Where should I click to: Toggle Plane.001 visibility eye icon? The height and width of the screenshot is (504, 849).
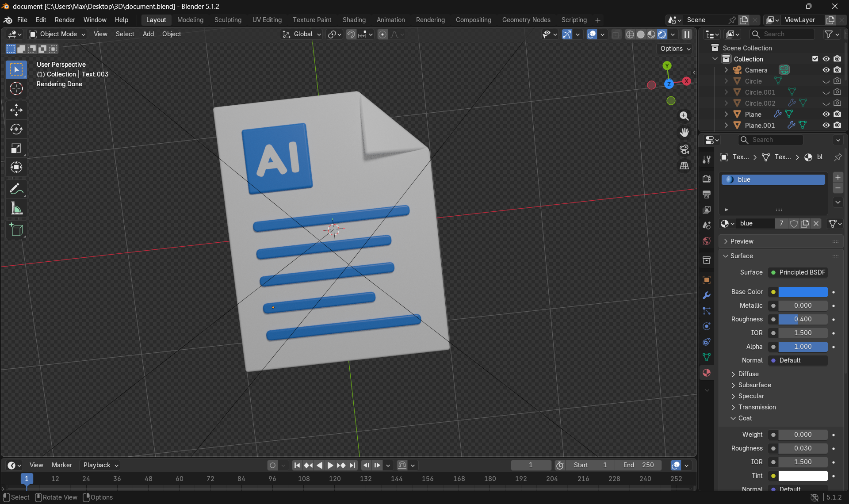pyautogui.click(x=826, y=125)
